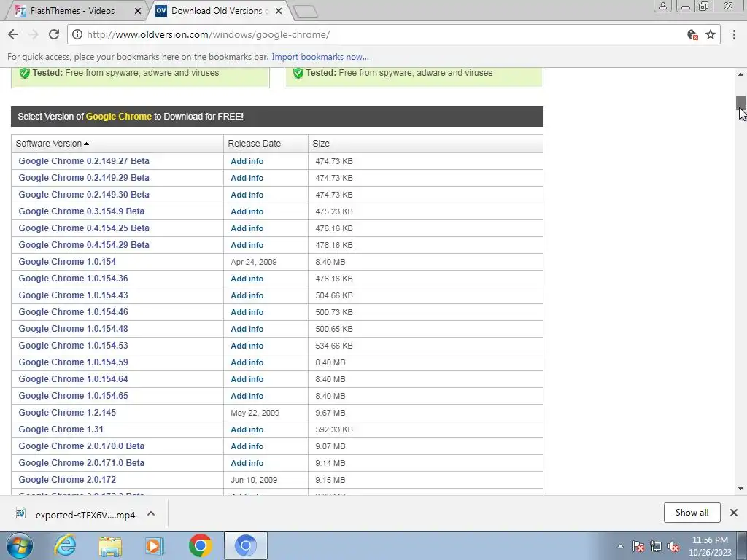Close the downloads bar
Screen dimensions: 747x560
pos(734,513)
